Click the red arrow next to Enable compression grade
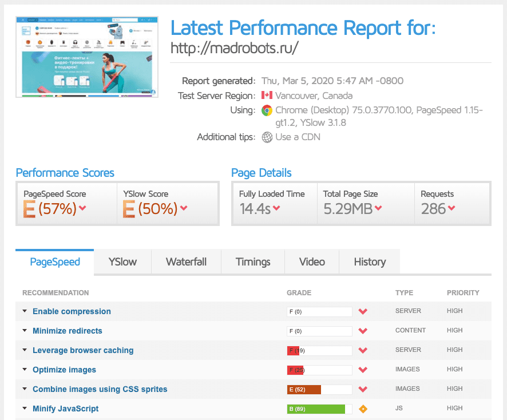This screenshot has height=420, width=507. 362,312
